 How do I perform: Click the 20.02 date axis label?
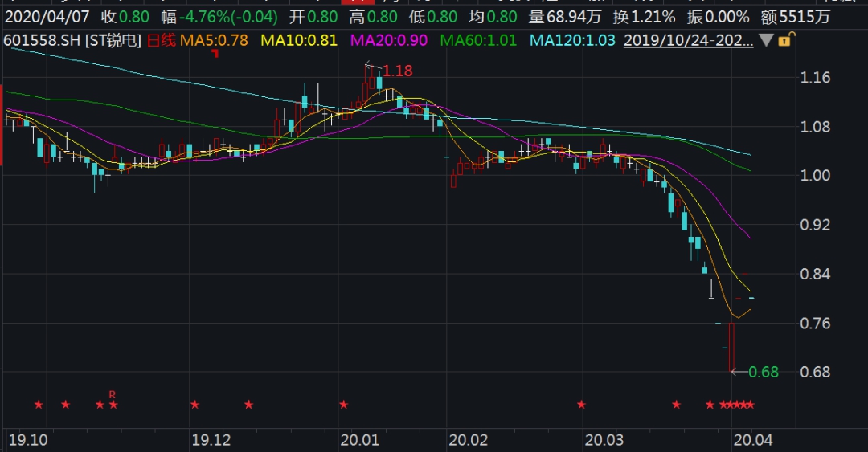[469, 441]
